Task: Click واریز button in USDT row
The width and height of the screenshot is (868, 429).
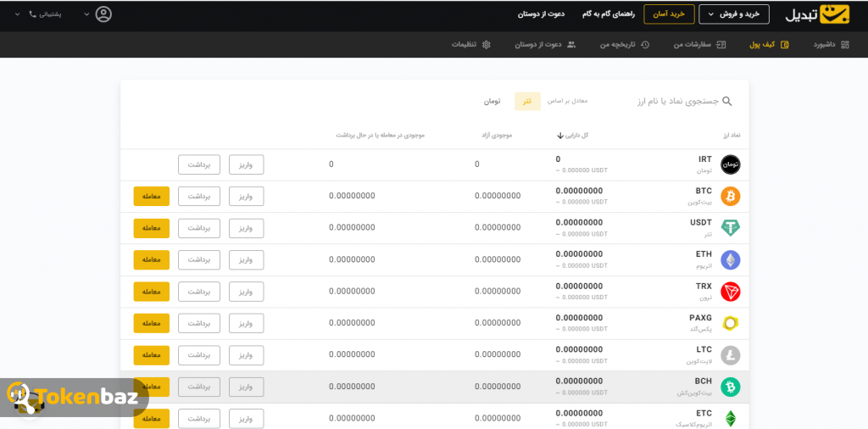Action: [247, 228]
